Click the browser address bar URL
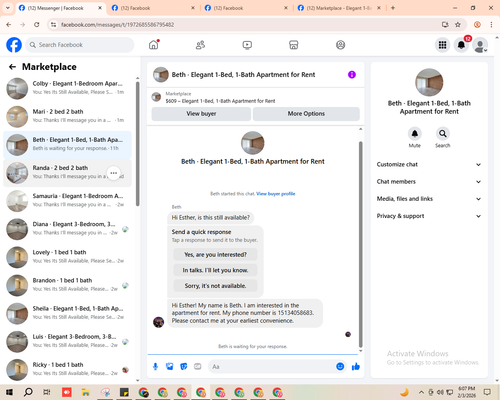 click(x=117, y=25)
